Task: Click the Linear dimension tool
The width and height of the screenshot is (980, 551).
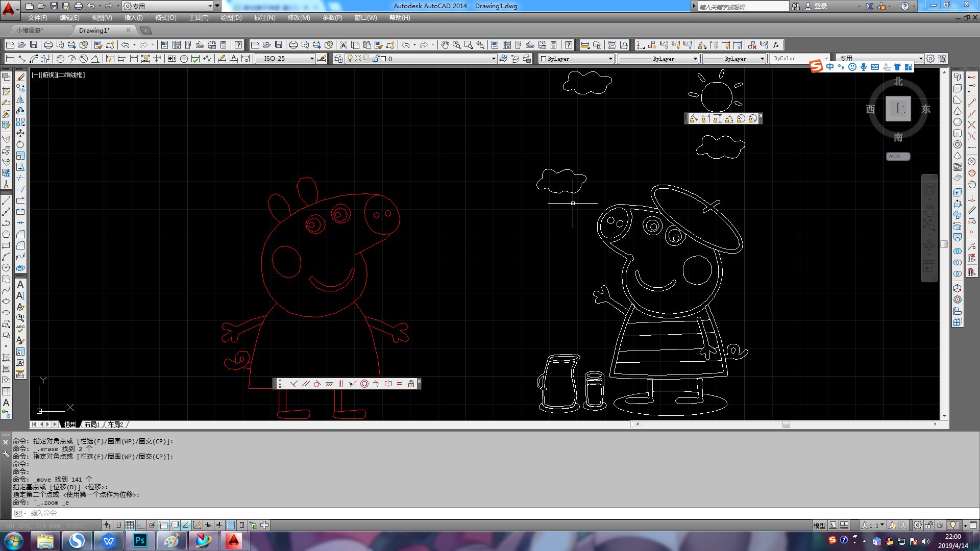Action: (x=10, y=59)
